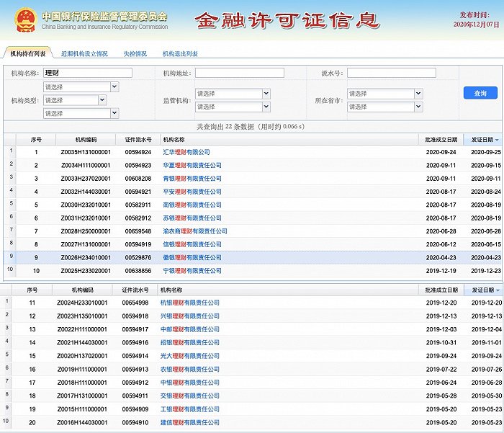Viewport: 504px width, 433px height.
Task: Open the 渝农商理财有限责任公司 link
Action: point(195,231)
